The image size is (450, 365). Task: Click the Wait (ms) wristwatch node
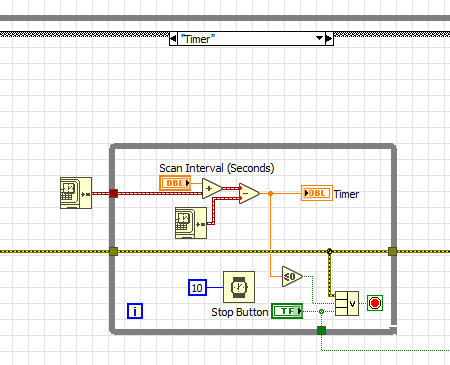[x=239, y=287]
